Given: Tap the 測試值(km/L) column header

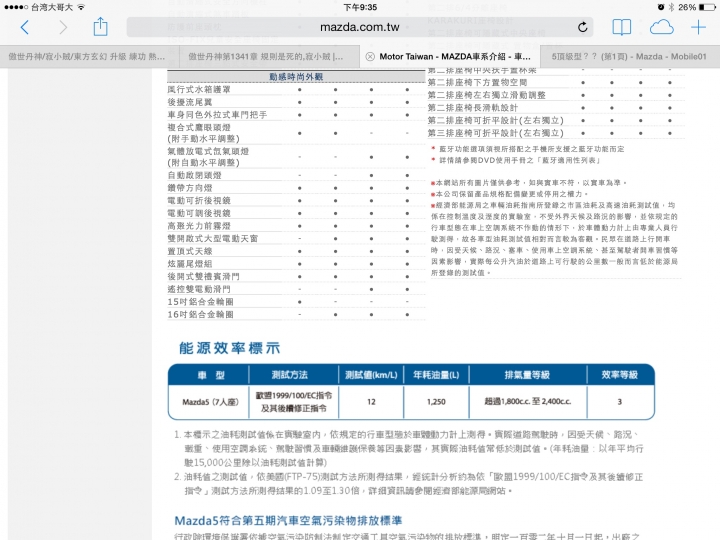Looking at the screenshot, I should (371, 375).
